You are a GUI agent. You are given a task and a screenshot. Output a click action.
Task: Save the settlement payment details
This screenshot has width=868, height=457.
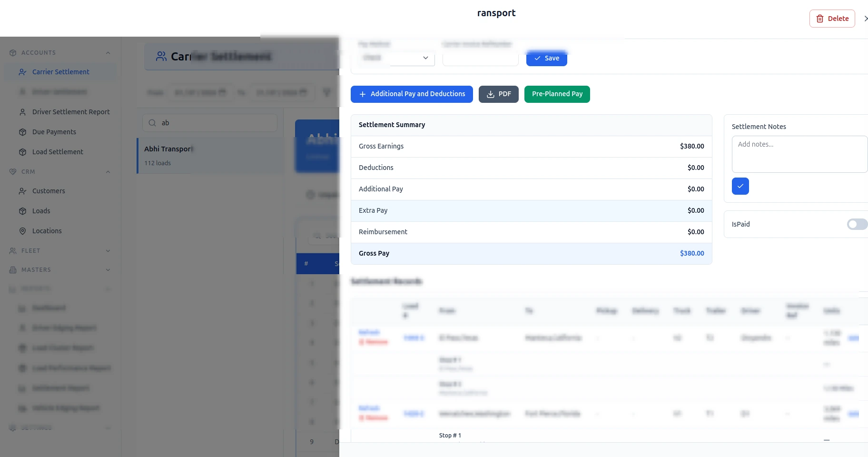pyautogui.click(x=546, y=58)
